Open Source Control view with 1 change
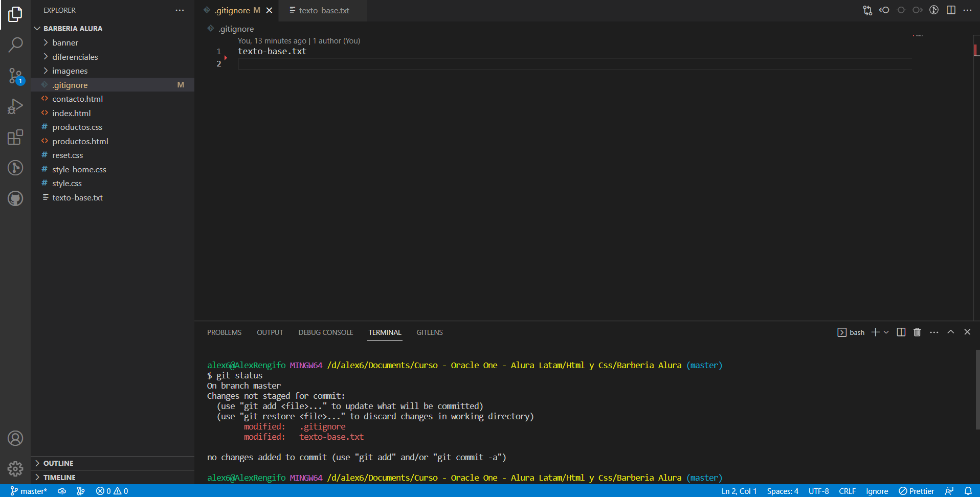Viewport: 980px width, 497px height. pos(15,76)
